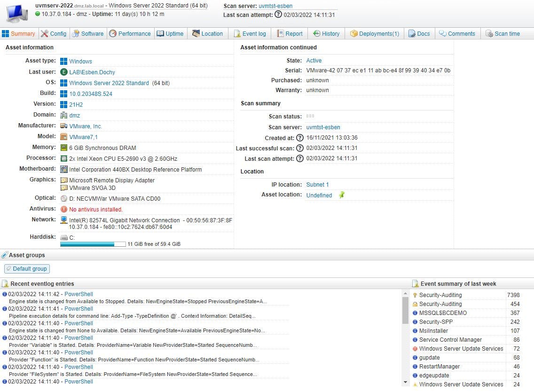Select the MSSQL$BCDEMO event summary row

pyautogui.click(x=466, y=313)
